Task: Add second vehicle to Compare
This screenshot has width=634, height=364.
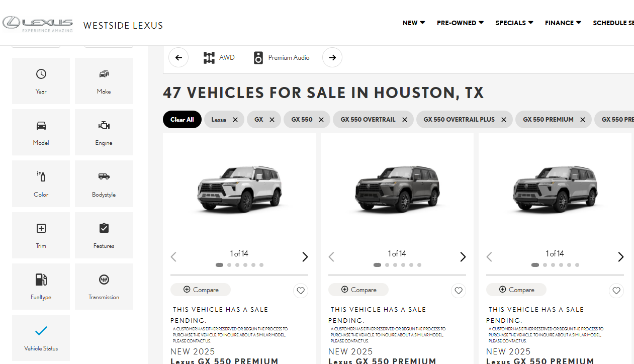Action: point(358,290)
